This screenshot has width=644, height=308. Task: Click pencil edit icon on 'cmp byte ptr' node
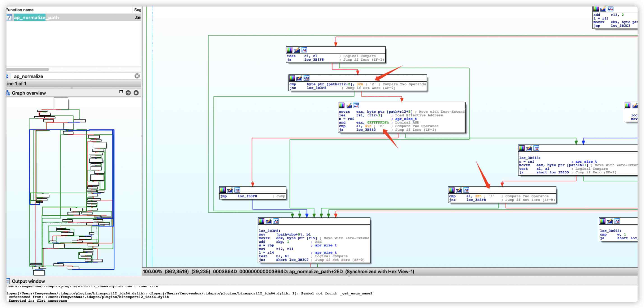[x=299, y=78]
